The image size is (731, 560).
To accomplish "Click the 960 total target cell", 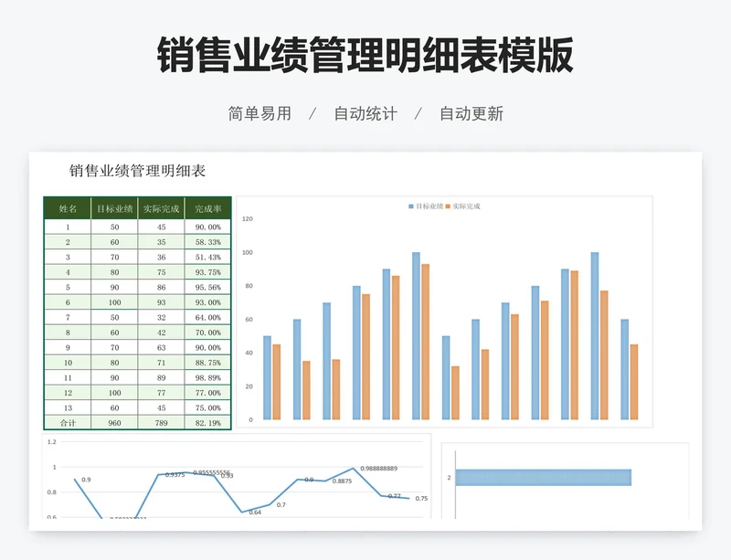I will [x=115, y=423].
